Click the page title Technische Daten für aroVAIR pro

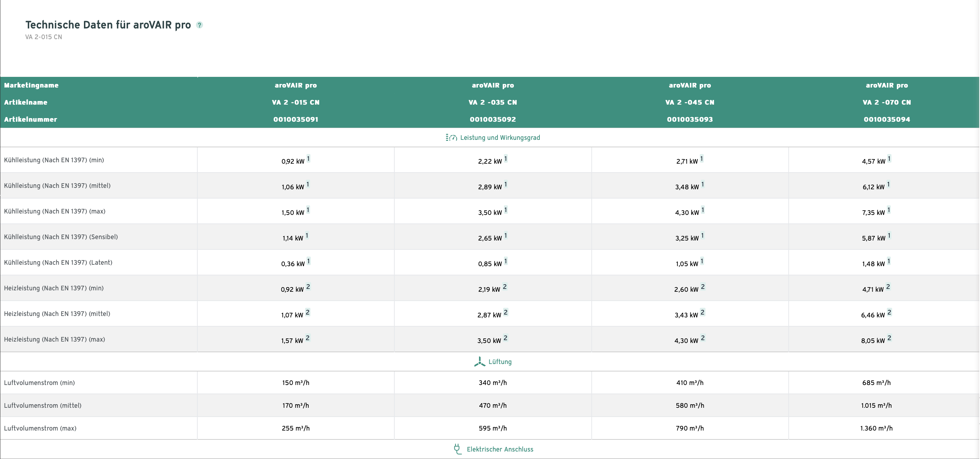pyautogui.click(x=108, y=25)
